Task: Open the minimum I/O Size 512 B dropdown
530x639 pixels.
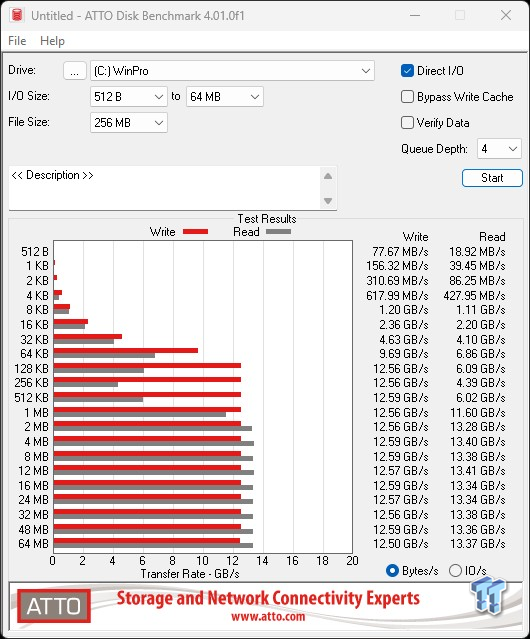Action: [x=129, y=97]
